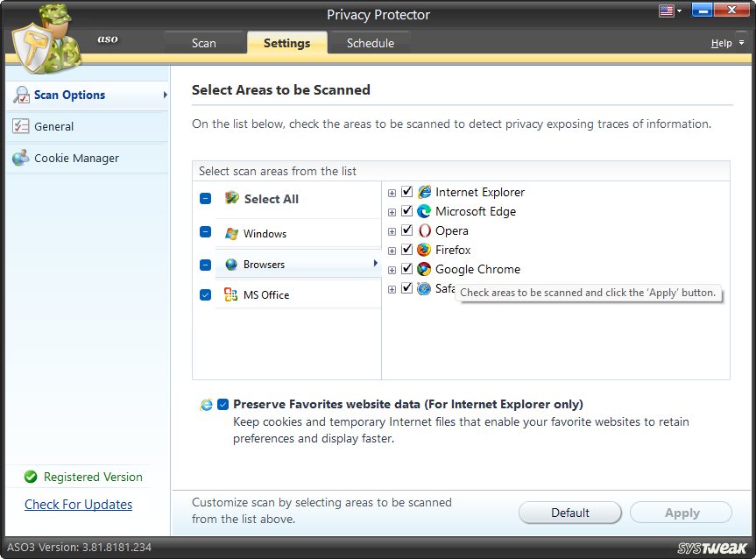Expand the Internet Explorer tree entry

click(392, 192)
